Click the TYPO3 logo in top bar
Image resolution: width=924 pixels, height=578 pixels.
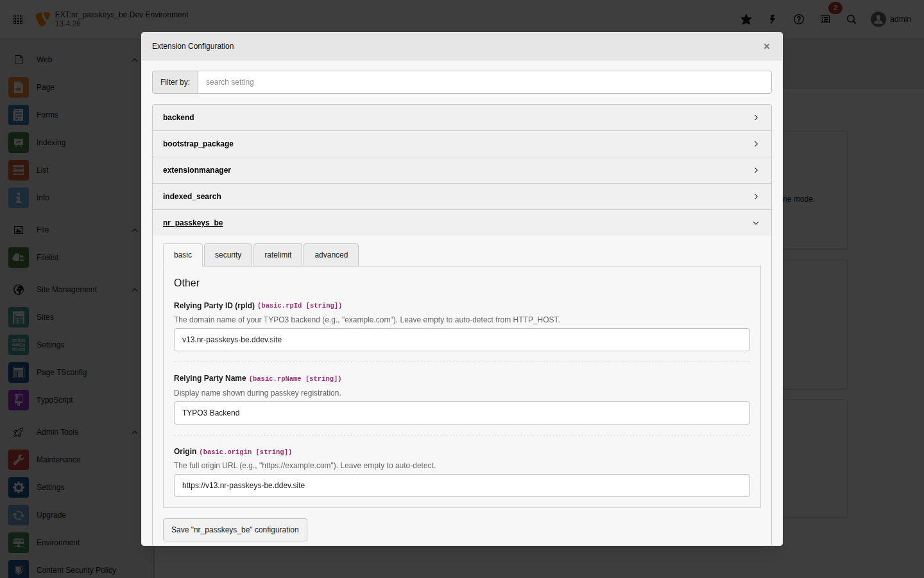coord(42,19)
